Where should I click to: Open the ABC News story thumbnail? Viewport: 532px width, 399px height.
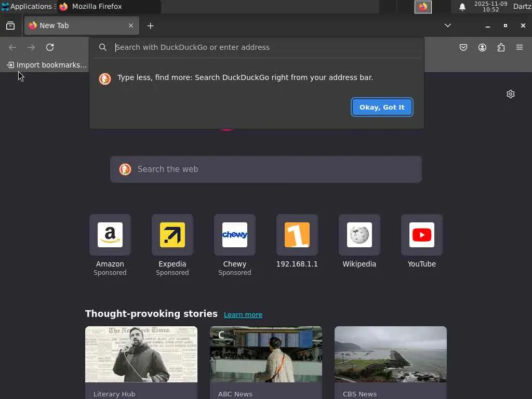click(x=266, y=354)
